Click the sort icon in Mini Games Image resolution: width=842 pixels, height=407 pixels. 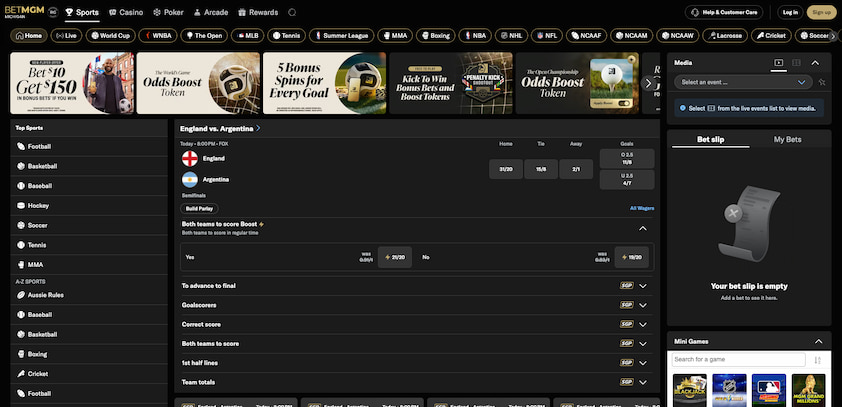coord(817,360)
